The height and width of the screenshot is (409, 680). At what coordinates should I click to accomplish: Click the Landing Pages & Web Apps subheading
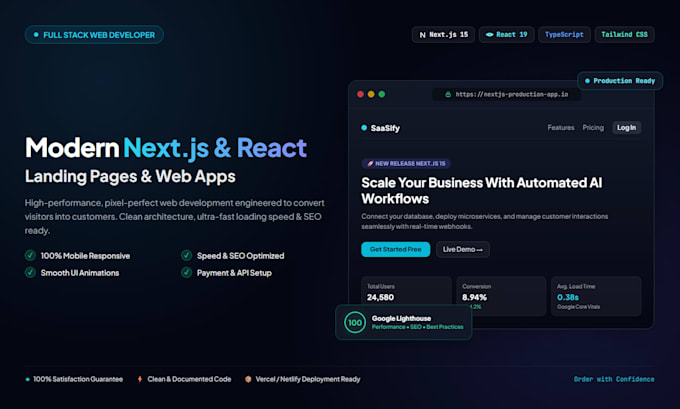click(x=130, y=177)
